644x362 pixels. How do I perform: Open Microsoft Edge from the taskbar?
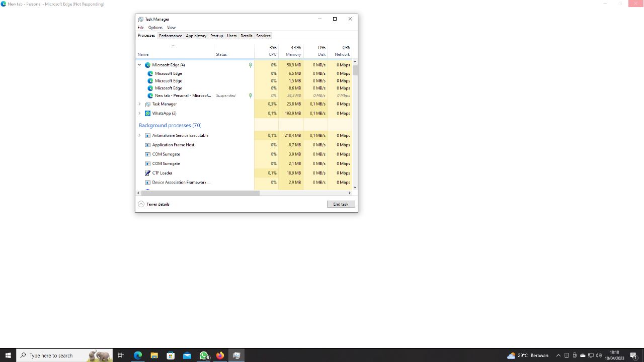point(137,355)
